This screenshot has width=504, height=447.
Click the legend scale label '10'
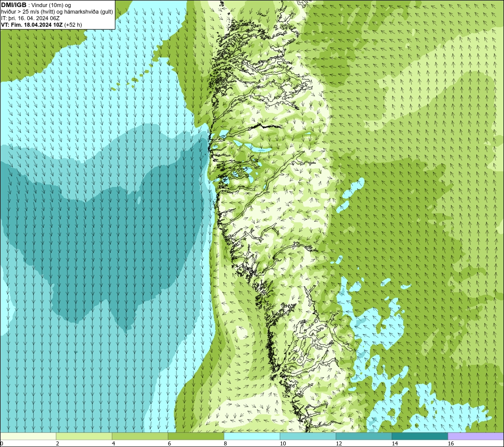283,443
